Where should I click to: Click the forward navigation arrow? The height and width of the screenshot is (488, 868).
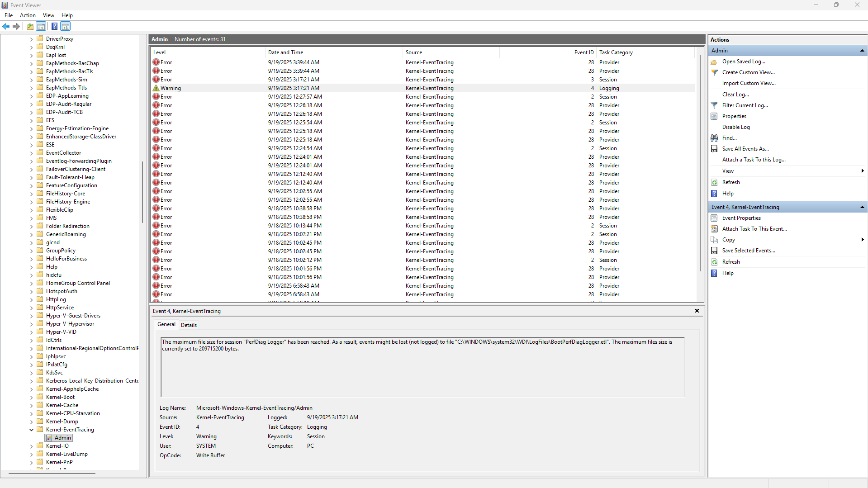16,26
